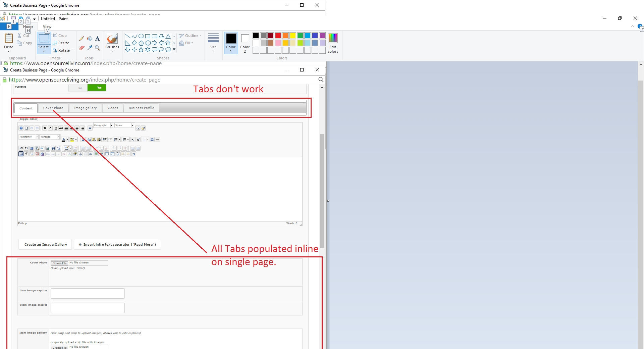The image size is (644, 349).
Task: Pick the Polygon shape
Action: click(x=161, y=36)
